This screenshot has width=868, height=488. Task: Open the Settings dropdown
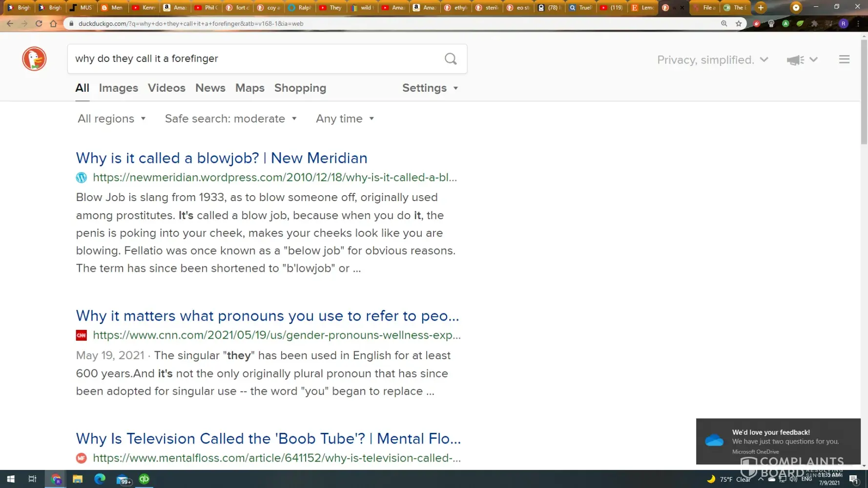pyautogui.click(x=430, y=88)
